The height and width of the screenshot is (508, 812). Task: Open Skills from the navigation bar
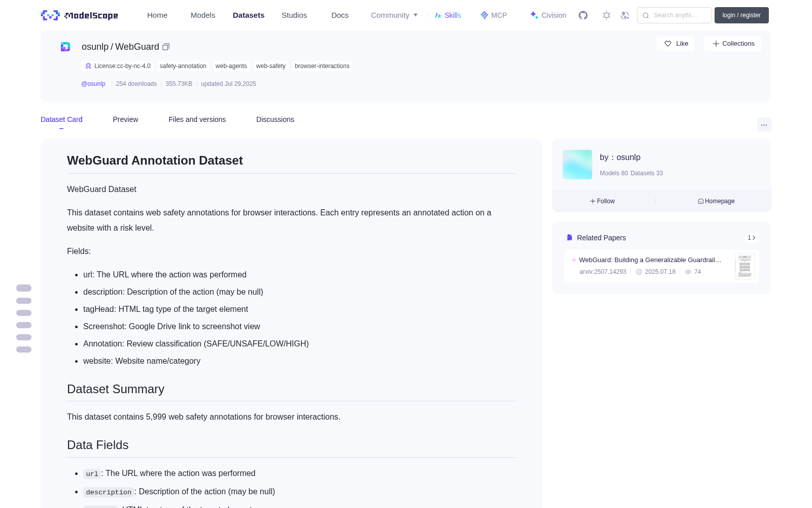coord(448,15)
